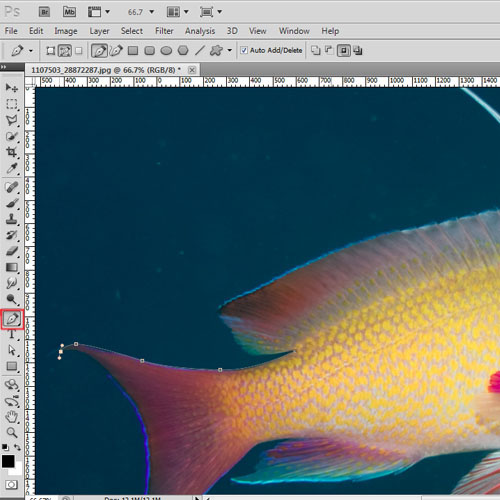The width and height of the screenshot is (500, 500).
Task: Select the Rectangle shape tool in toolbox
Action: (x=12, y=366)
